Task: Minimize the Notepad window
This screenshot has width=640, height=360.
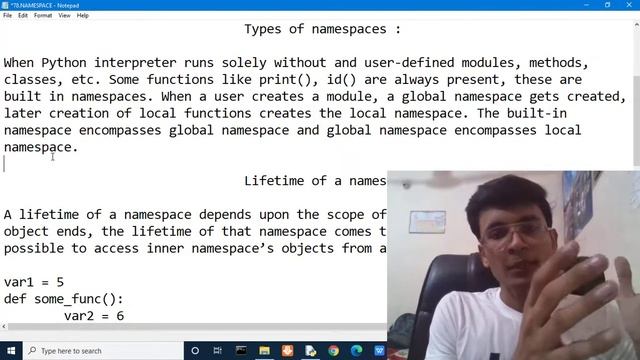Action: pyautogui.click(x=586, y=5)
